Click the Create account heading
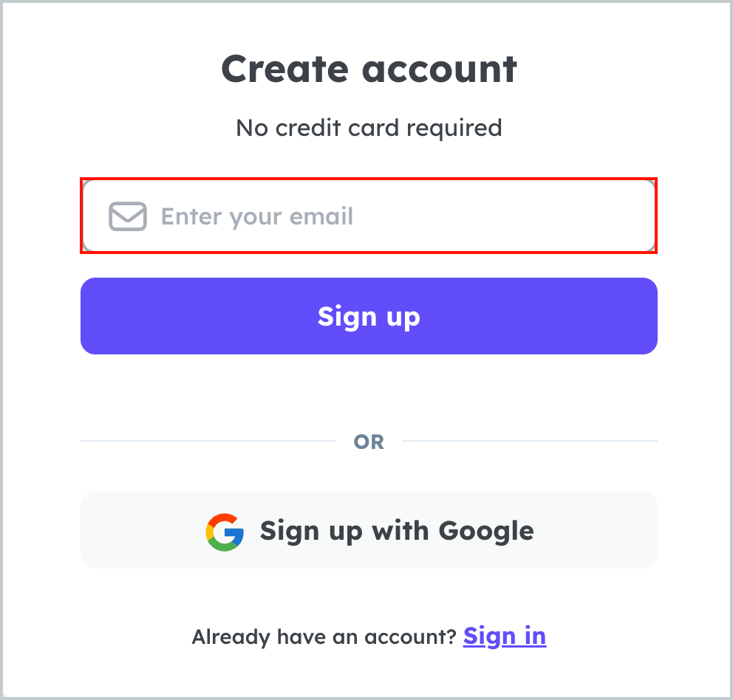 click(369, 69)
